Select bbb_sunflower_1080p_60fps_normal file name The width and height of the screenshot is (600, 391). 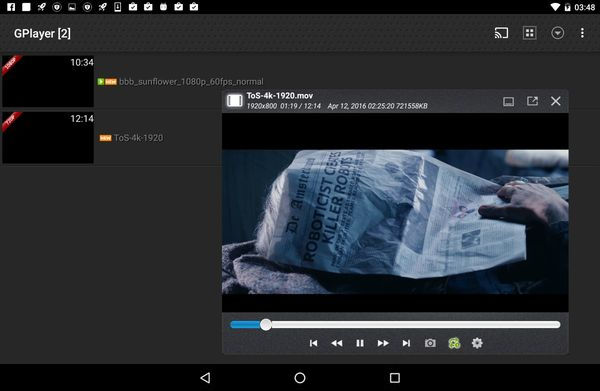coord(191,81)
